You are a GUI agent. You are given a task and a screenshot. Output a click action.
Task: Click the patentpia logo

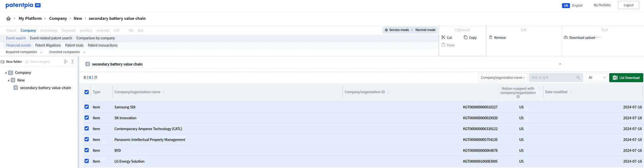click(23, 5)
